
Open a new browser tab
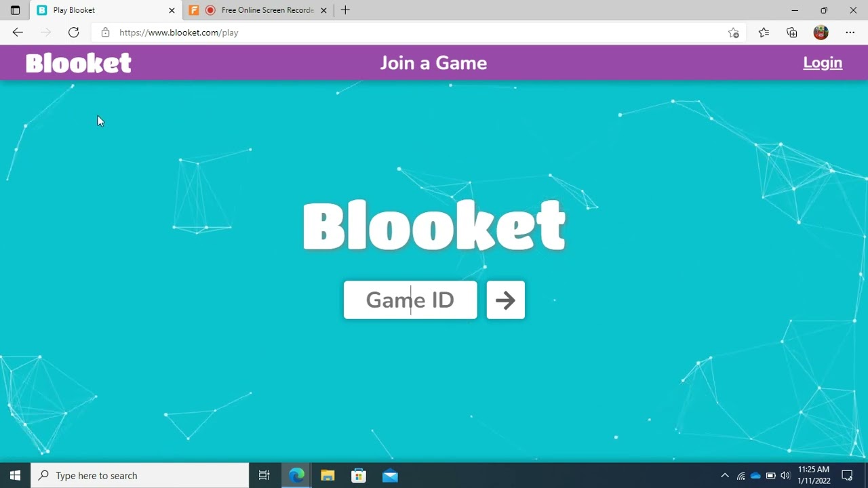(x=345, y=10)
